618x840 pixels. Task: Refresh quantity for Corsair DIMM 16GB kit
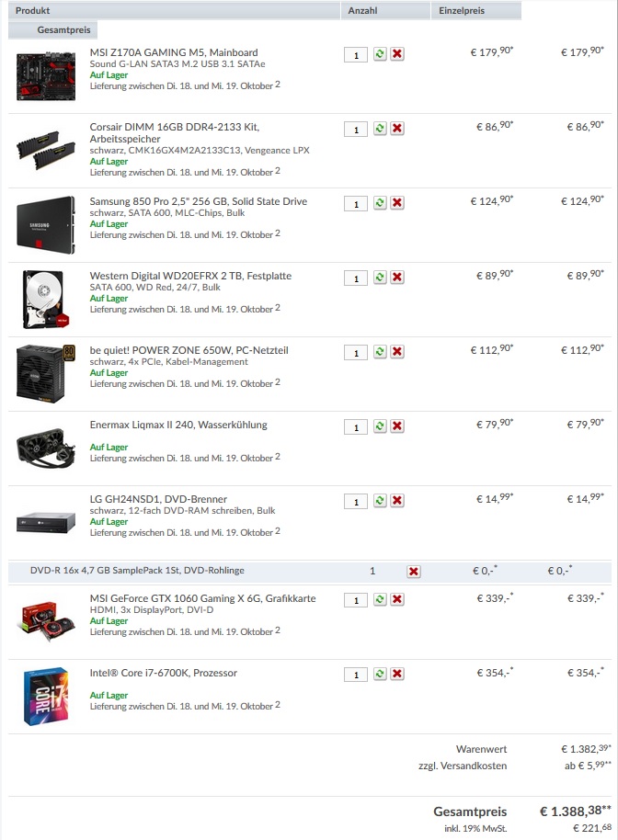[380, 129]
